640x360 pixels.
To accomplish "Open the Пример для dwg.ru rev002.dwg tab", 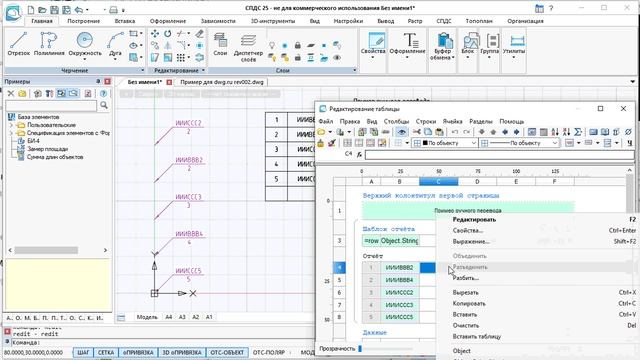I will (x=222, y=82).
